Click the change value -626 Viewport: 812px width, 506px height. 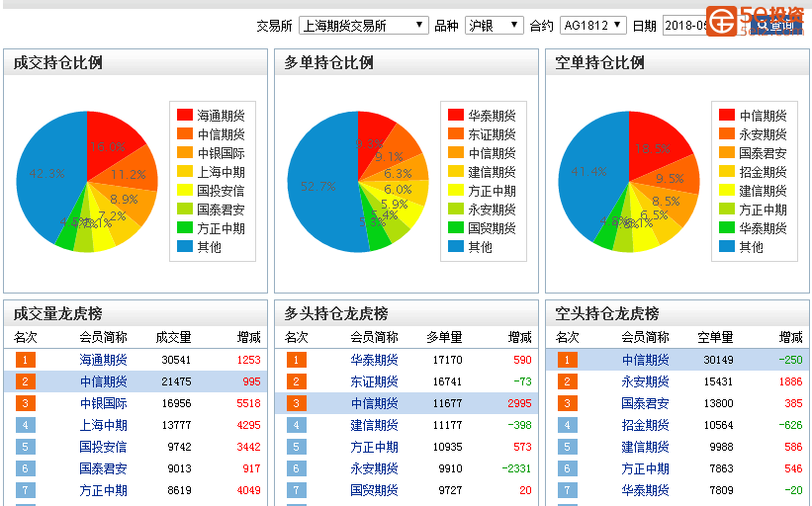(791, 425)
